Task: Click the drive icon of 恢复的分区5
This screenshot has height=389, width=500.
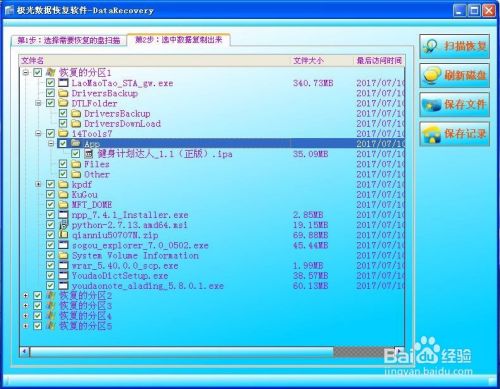Action: coord(50,326)
